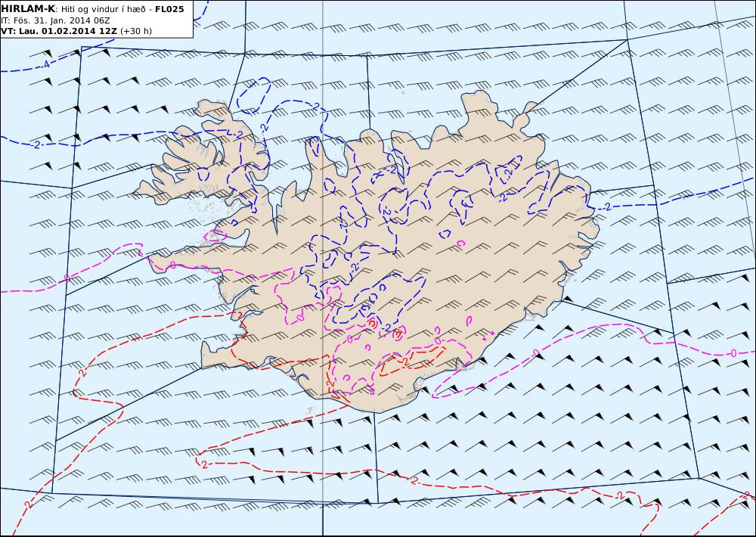Select the FL025 flight level label
The width and height of the screenshot is (756, 537).
[169, 9]
